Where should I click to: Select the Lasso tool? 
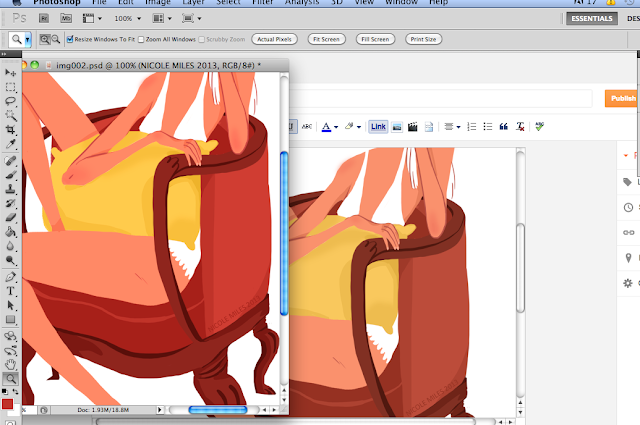10,101
